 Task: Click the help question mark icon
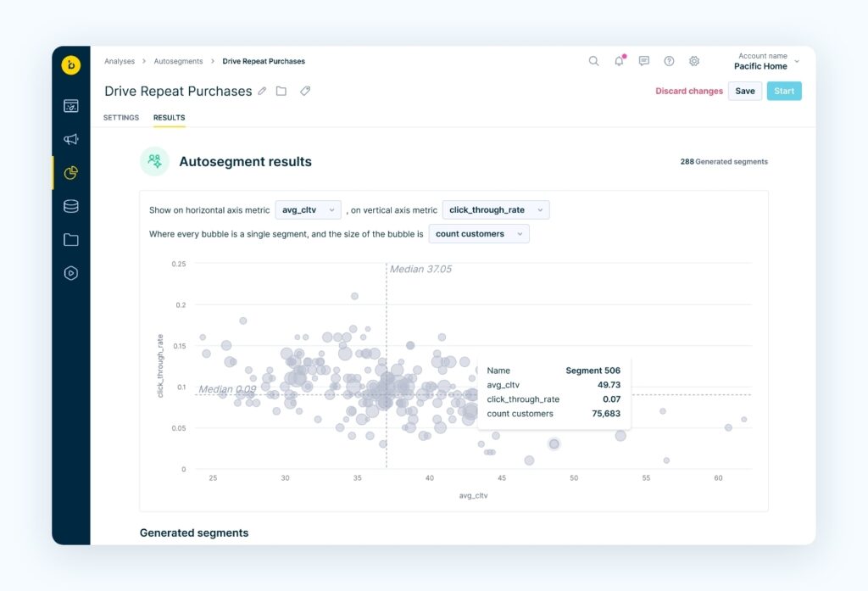(x=669, y=61)
